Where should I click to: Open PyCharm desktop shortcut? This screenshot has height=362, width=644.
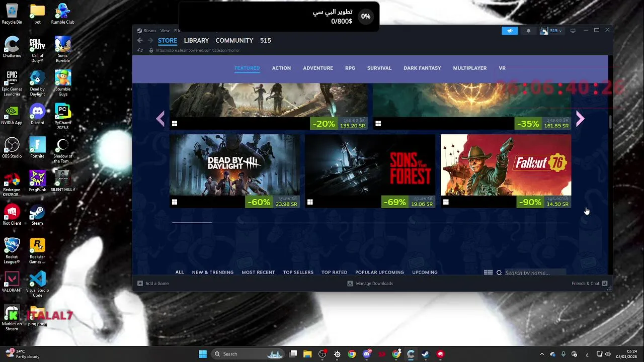[63, 117]
